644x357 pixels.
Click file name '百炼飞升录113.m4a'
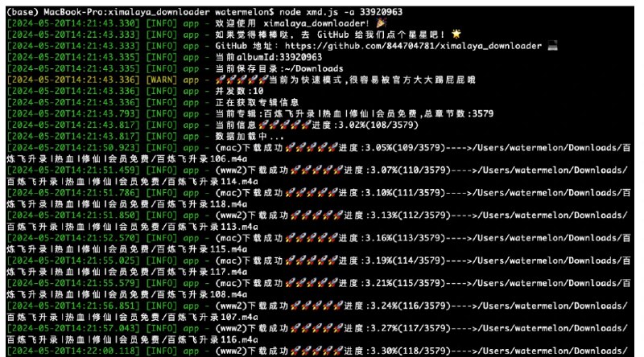[x=213, y=227]
